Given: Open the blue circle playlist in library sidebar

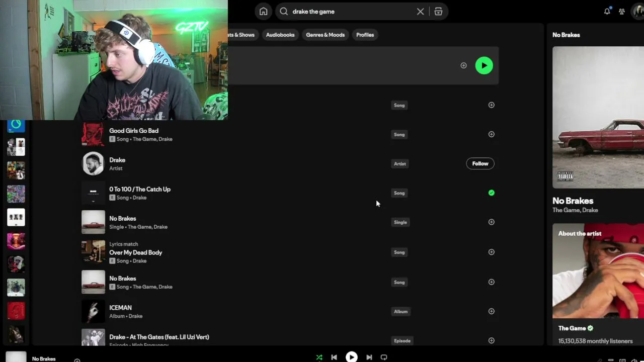Looking at the screenshot, I should pos(16,125).
